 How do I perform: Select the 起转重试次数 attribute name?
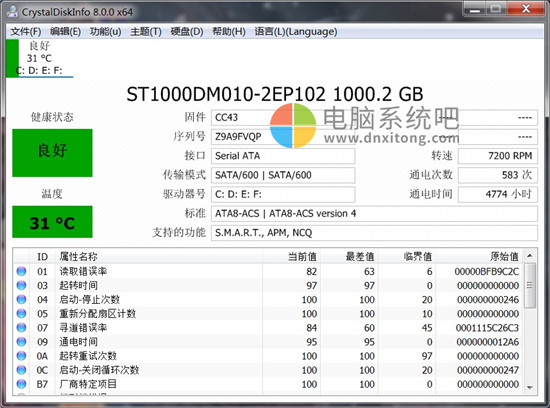tap(88, 356)
